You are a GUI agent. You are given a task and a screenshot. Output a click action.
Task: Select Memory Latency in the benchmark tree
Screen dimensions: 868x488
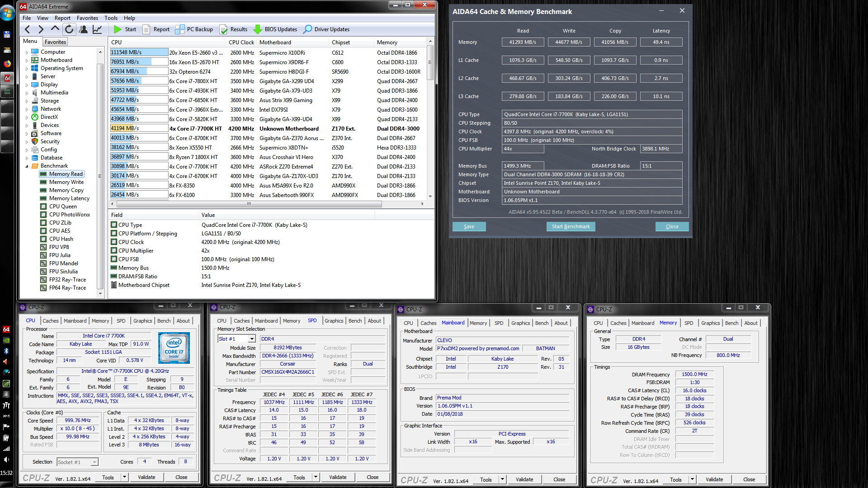tap(69, 198)
